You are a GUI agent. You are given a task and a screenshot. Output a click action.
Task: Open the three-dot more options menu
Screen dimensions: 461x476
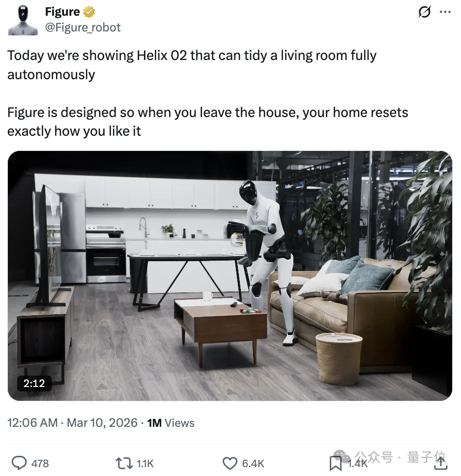(445, 12)
